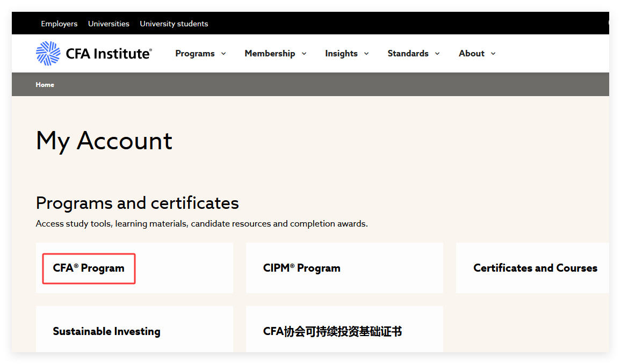Click the CFA Institute starburst logo icon

point(48,53)
